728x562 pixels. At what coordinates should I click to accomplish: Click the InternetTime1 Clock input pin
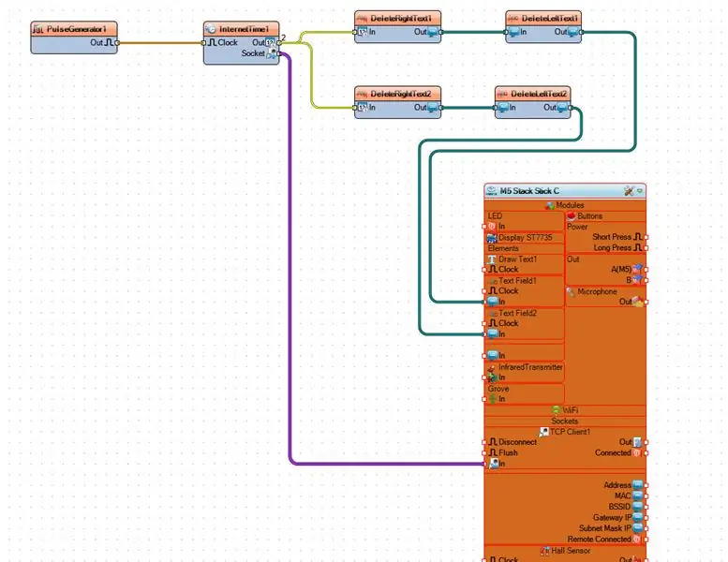(203, 43)
